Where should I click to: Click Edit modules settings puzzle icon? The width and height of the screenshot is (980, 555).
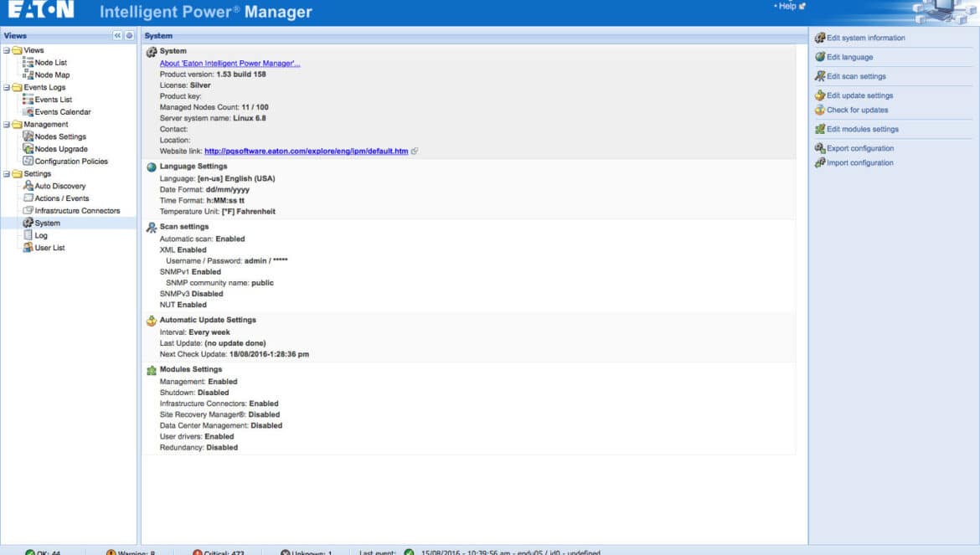pyautogui.click(x=820, y=129)
